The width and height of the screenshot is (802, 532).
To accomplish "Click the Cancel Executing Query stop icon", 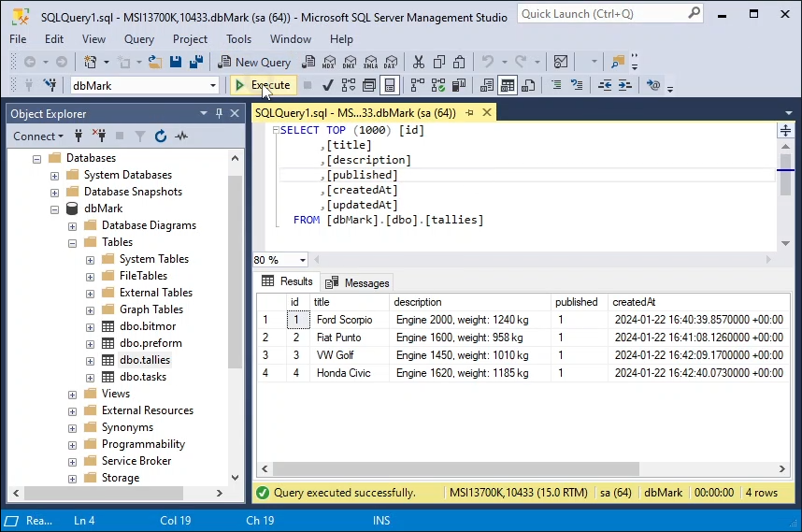I will [308, 85].
